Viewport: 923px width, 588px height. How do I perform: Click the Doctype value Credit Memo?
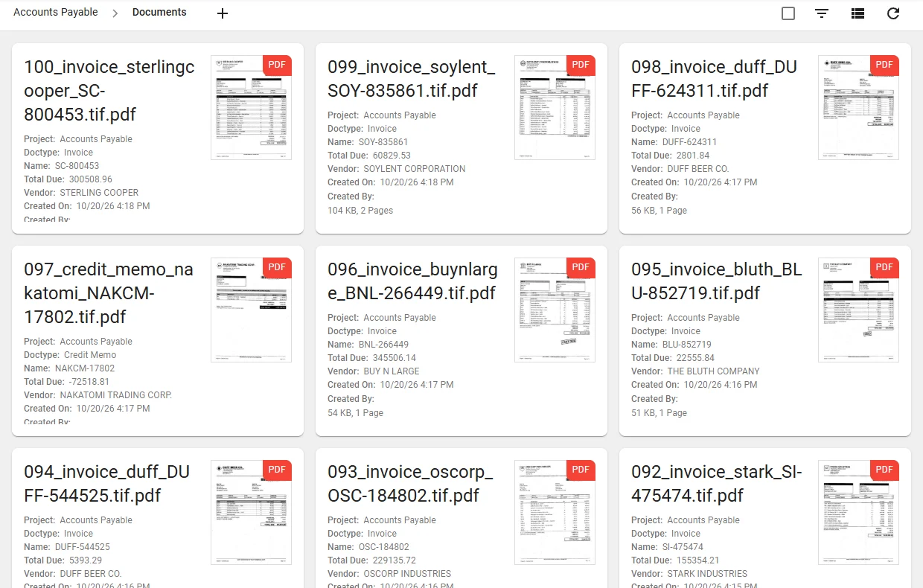pyautogui.click(x=90, y=355)
